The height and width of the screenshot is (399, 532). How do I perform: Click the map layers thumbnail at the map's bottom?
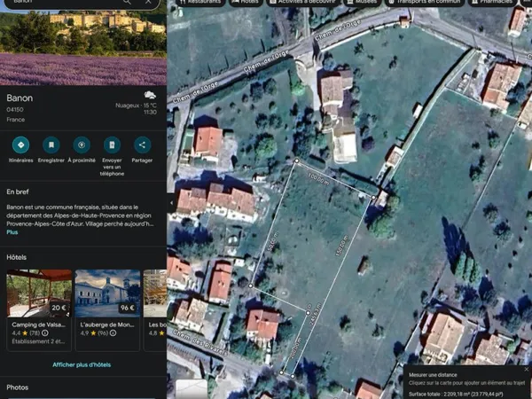[192, 389]
